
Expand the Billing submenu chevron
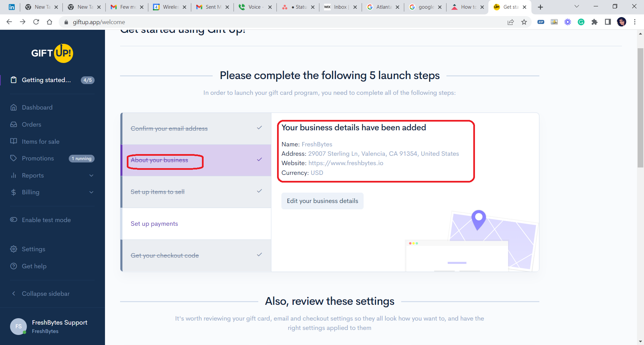coord(91,192)
